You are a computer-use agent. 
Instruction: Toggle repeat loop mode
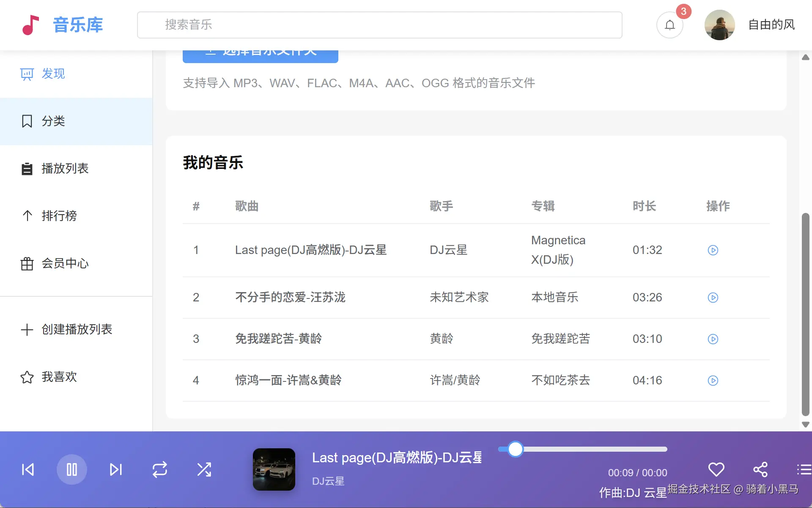160,469
